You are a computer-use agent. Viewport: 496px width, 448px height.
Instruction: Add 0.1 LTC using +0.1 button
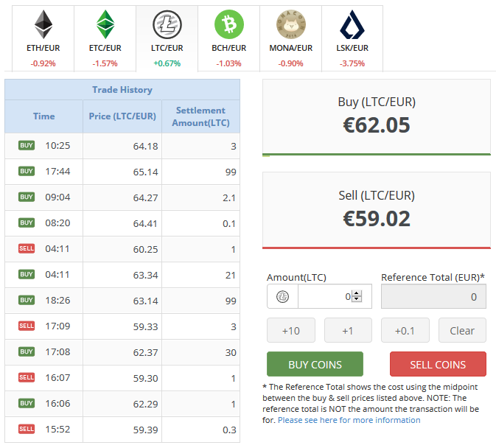(405, 330)
